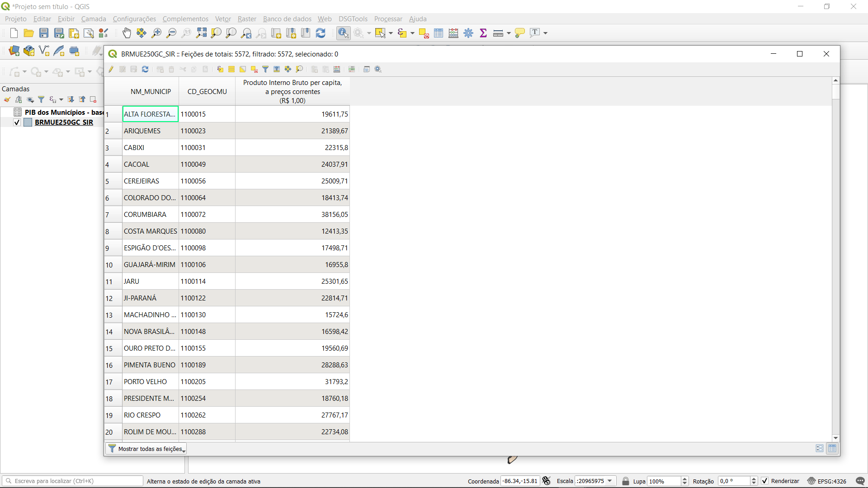Sort by NM_MUNICIP column header
Viewport: 868px width, 488px height.
coord(151,92)
